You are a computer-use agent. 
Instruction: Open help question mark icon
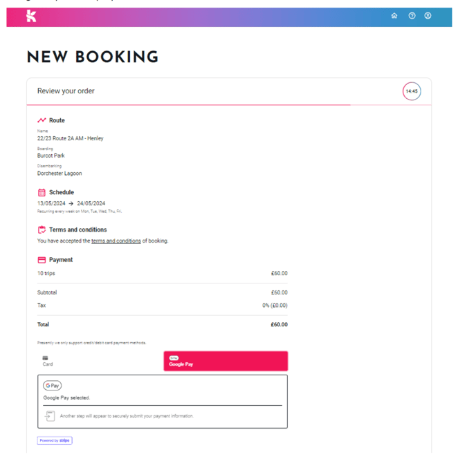coord(412,15)
